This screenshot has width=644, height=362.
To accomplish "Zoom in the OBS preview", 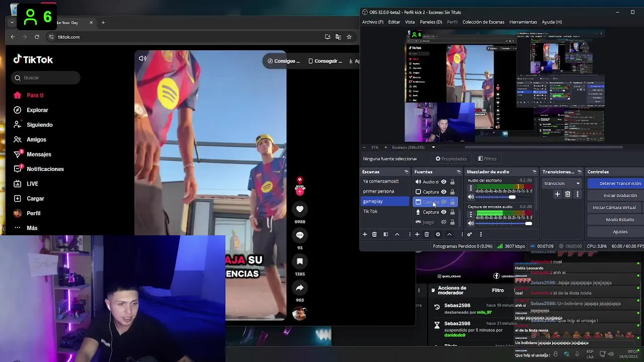I will [x=385, y=147].
